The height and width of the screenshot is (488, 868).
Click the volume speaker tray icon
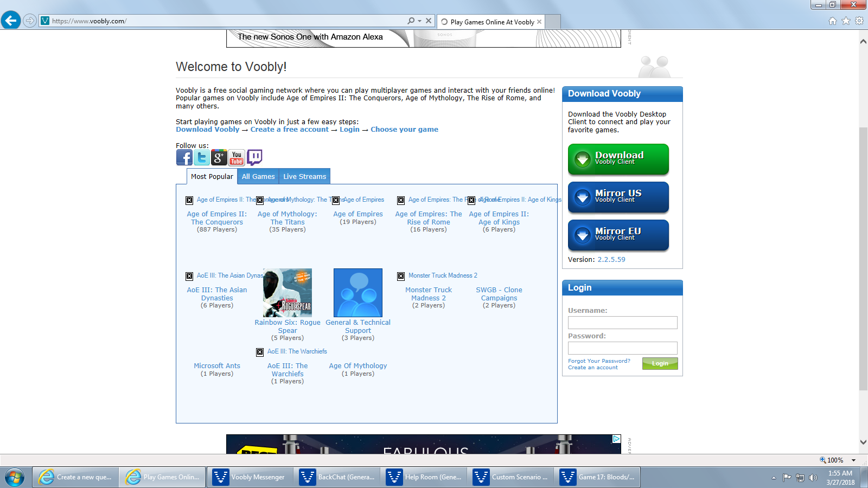(x=813, y=478)
